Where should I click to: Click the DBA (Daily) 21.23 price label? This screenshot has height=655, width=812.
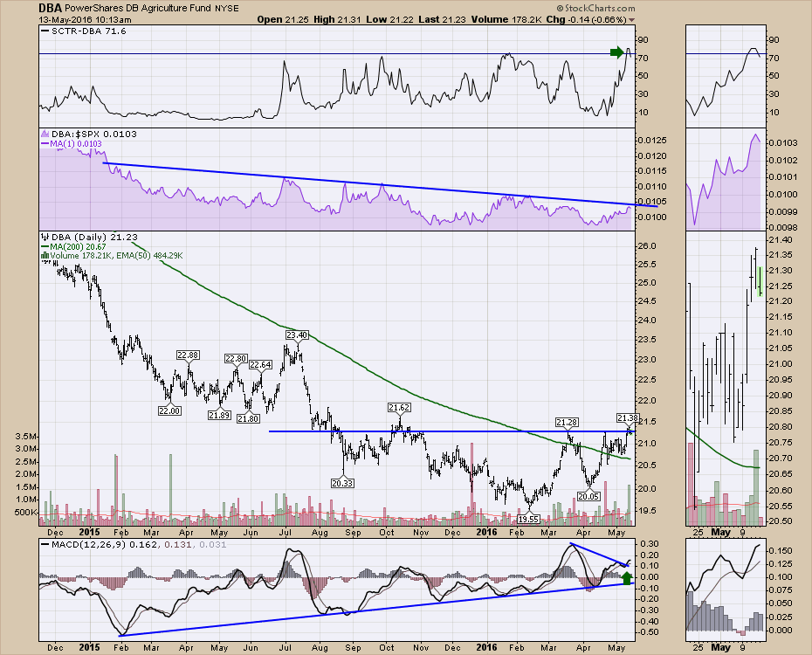pos(89,238)
